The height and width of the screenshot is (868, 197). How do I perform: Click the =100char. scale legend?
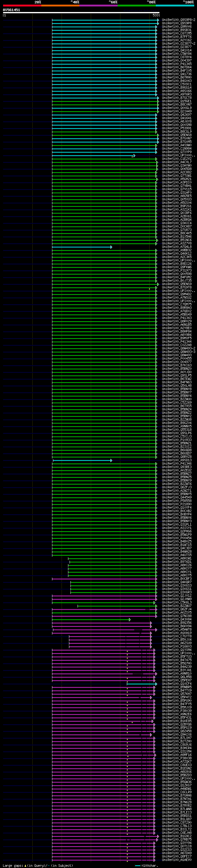(x=147, y=866)
